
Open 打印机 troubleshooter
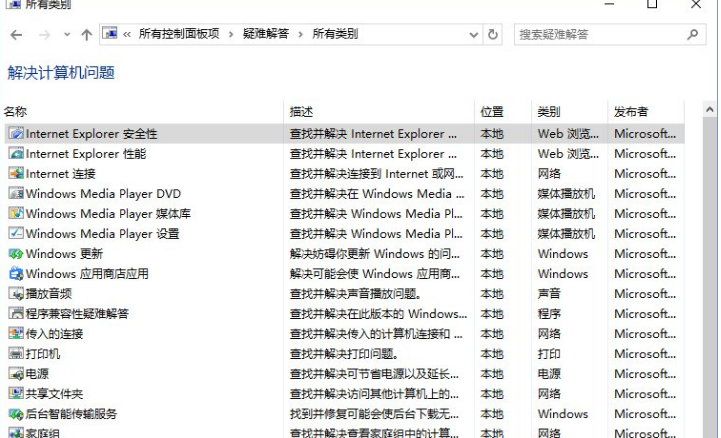point(43,353)
